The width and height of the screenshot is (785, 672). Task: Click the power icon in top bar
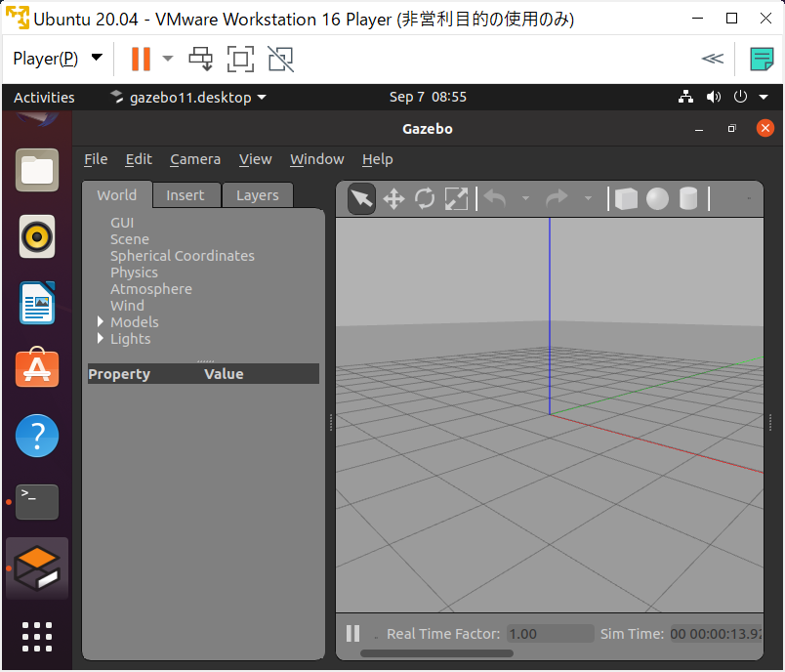click(x=740, y=97)
